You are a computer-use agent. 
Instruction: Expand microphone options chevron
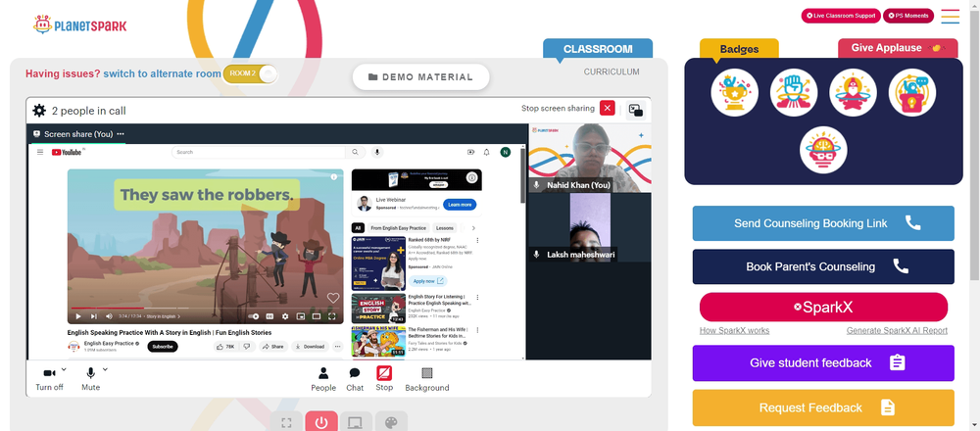tap(105, 369)
